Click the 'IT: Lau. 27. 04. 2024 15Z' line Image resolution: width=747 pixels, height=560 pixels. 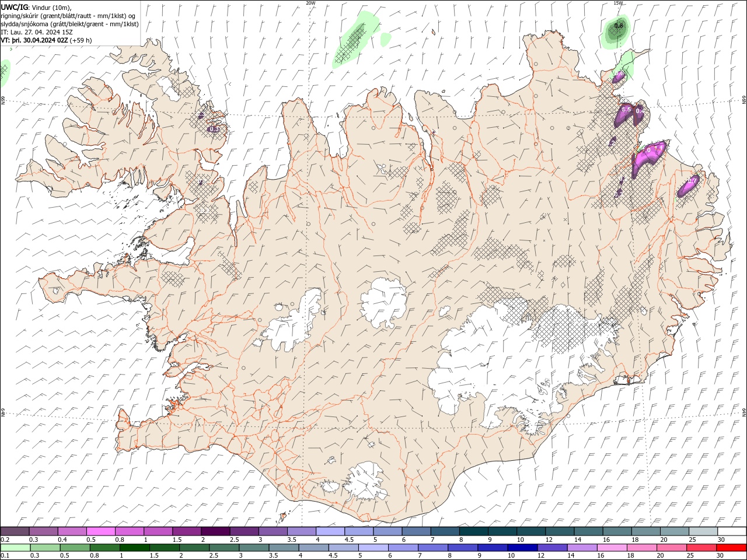(37, 32)
